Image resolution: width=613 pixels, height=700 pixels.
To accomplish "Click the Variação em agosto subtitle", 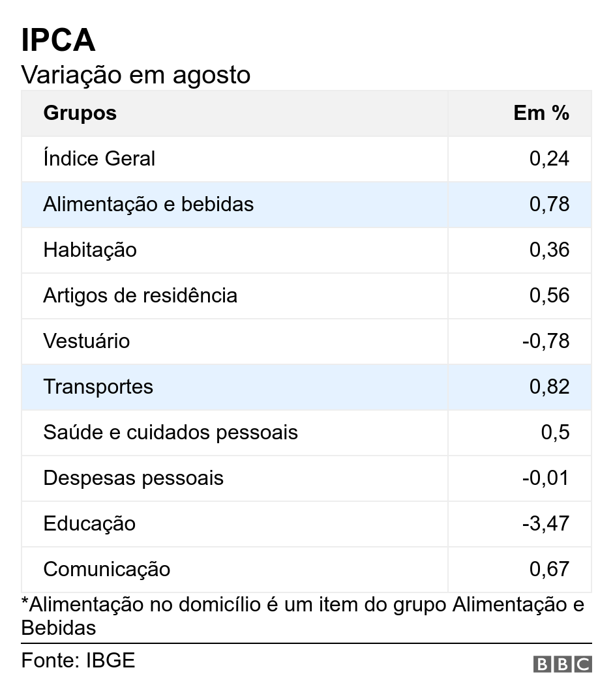I will pyautogui.click(x=136, y=74).
